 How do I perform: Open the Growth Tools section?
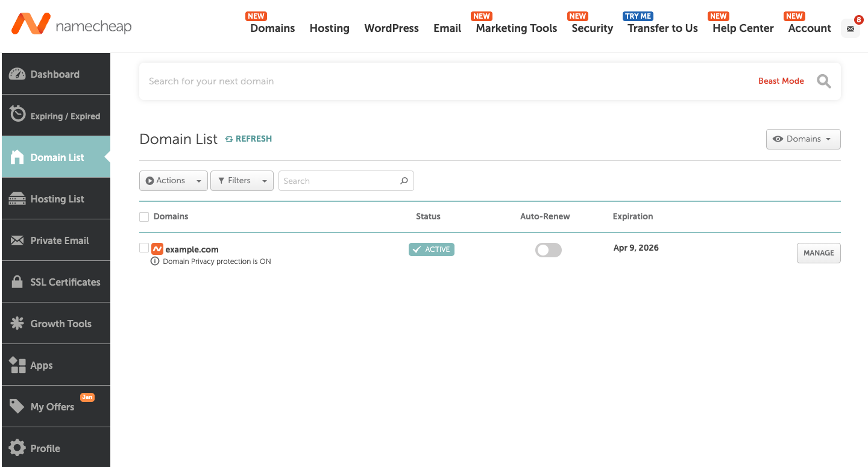point(60,323)
